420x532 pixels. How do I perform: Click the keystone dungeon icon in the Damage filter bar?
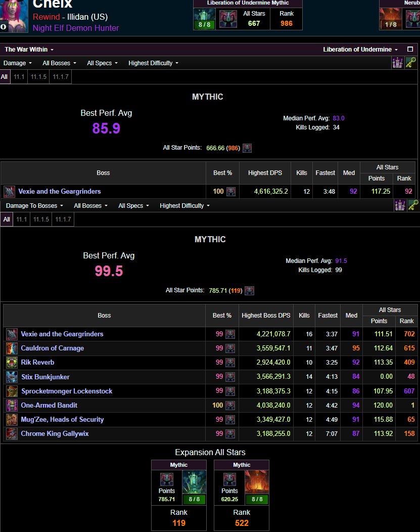[x=411, y=63]
